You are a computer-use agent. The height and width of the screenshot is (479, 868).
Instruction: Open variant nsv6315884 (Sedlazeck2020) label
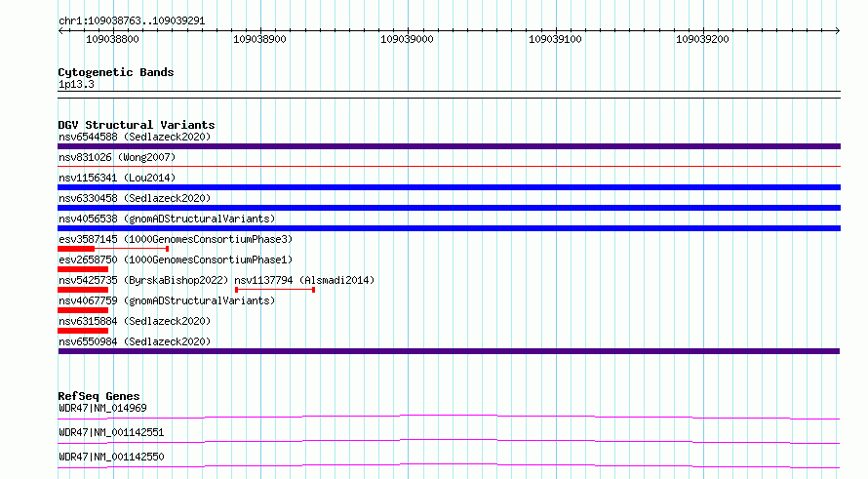pos(135,321)
